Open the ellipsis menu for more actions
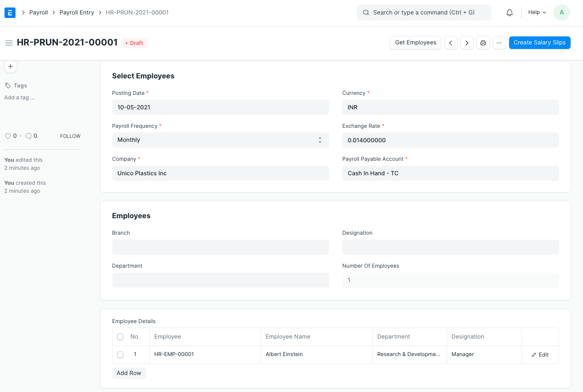 point(499,42)
